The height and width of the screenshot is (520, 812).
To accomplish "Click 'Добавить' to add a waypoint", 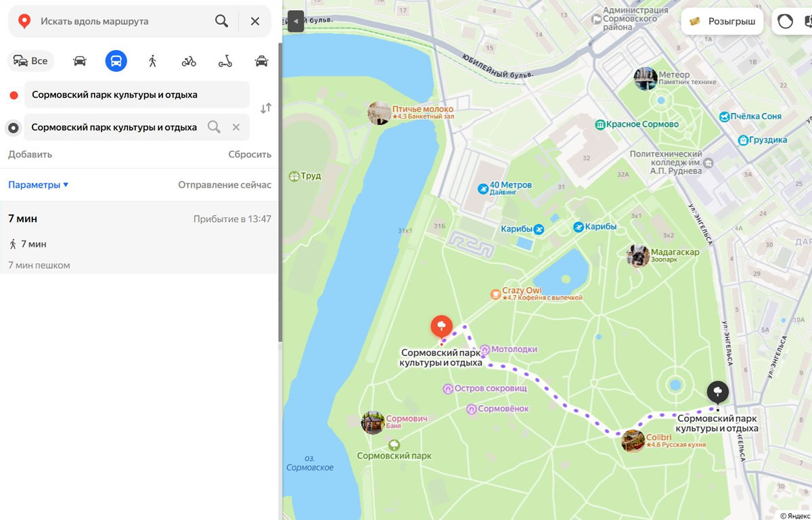I will (x=30, y=154).
